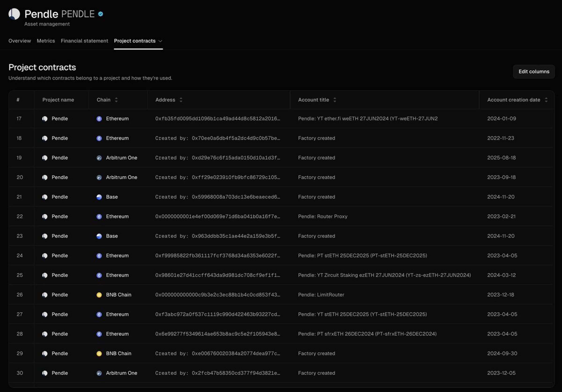Select address 0xf99985822fb3... in row 24
562x392 pixels.
point(218,256)
